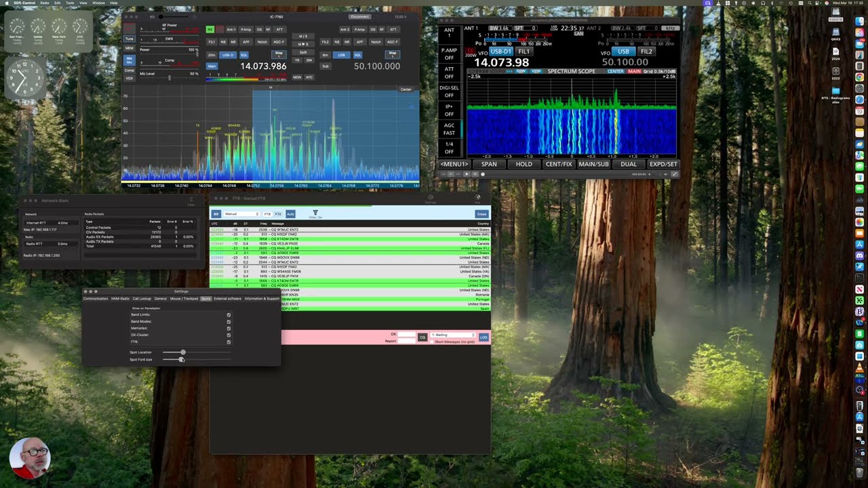Adjust the Spot Location slider

pyautogui.click(x=183, y=352)
